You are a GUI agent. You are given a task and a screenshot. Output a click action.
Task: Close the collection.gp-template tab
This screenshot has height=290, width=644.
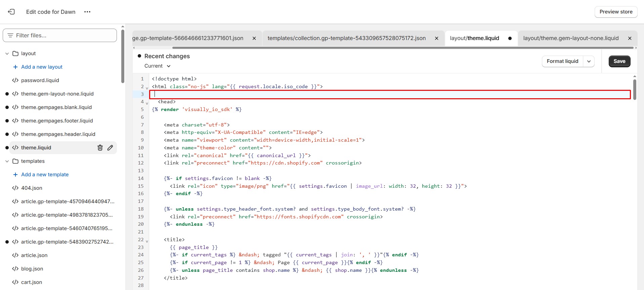tap(436, 38)
